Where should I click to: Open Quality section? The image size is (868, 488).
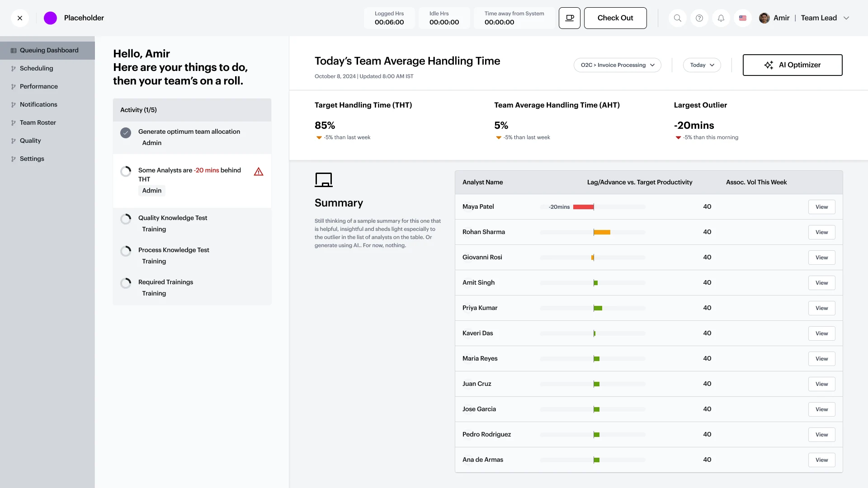pos(47,141)
